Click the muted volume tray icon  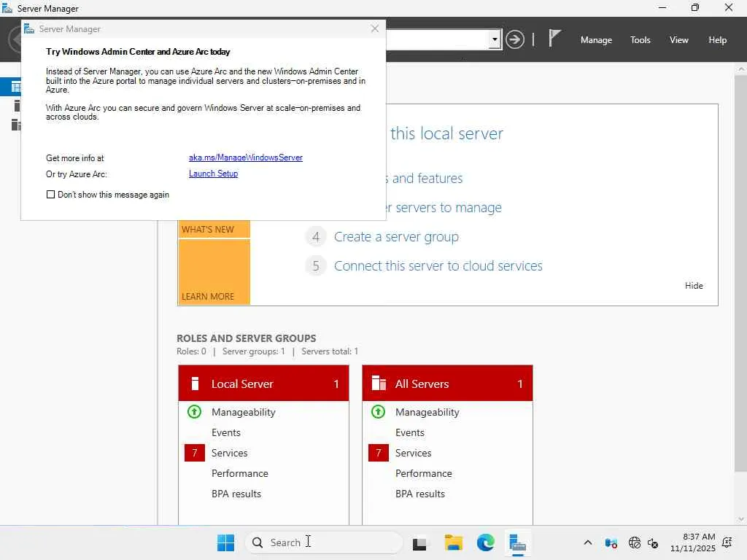point(653,542)
